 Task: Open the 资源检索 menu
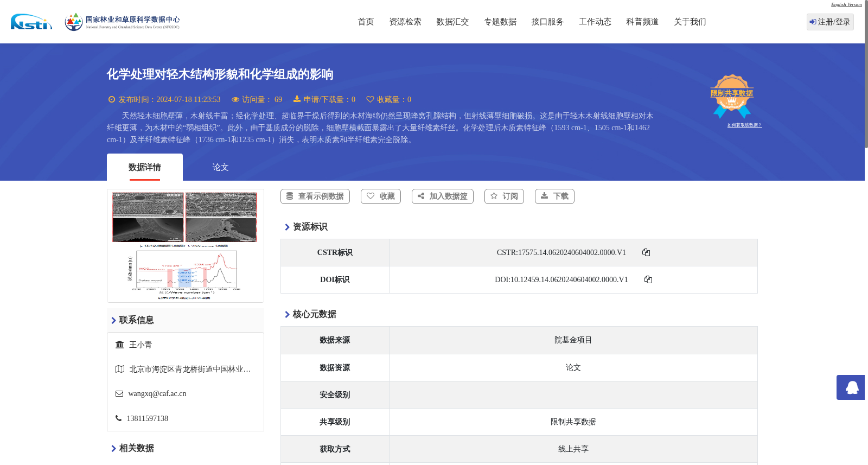(x=405, y=22)
